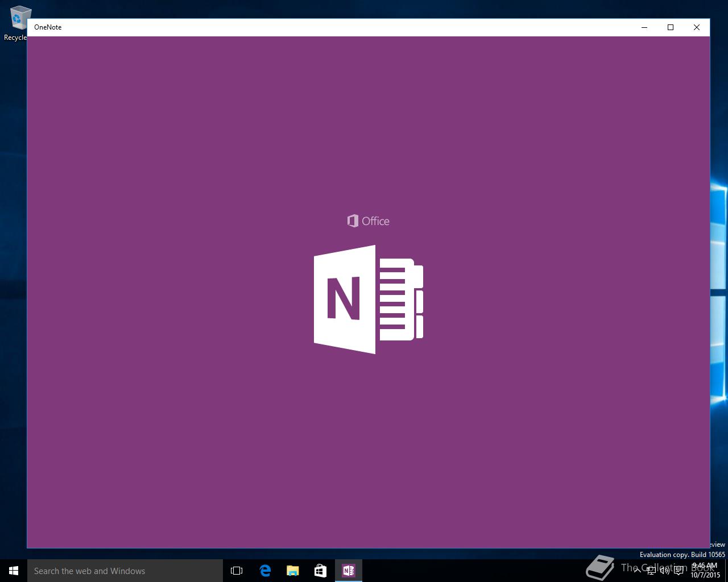
Task: Open File Explorer from the taskbar
Action: pyautogui.click(x=292, y=571)
